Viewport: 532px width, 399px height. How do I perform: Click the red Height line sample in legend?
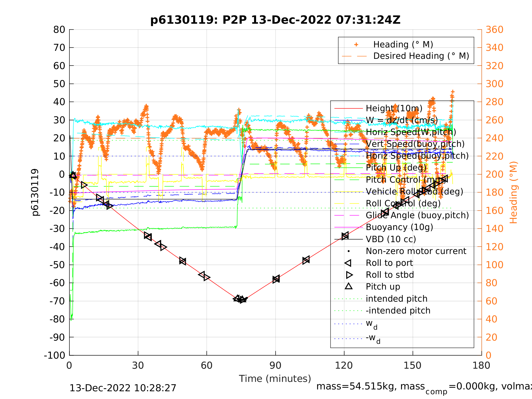(x=348, y=109)
